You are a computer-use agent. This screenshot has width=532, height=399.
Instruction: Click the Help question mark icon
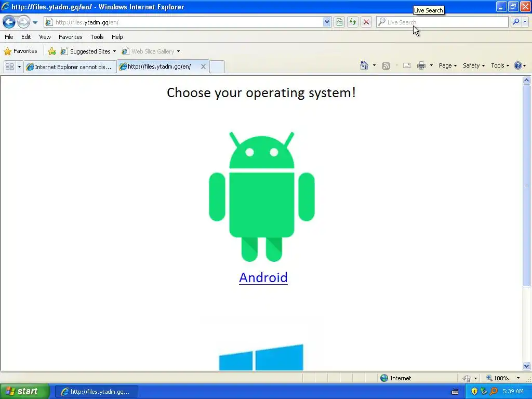518,65
